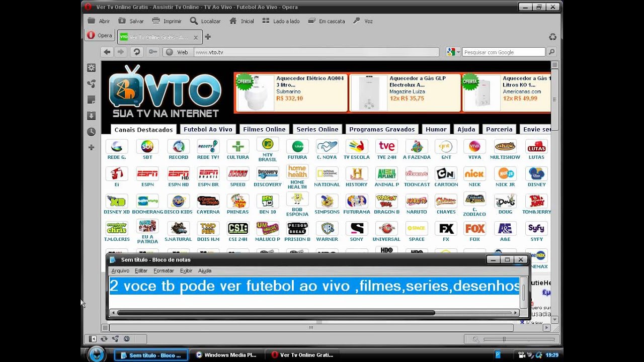
Task: Open Localizar search tool
Action: pyautogui.click(x=205, y=21)
